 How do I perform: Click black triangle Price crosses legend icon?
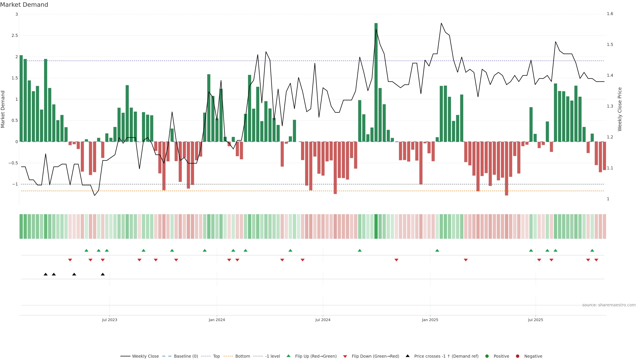coord(408,356)
